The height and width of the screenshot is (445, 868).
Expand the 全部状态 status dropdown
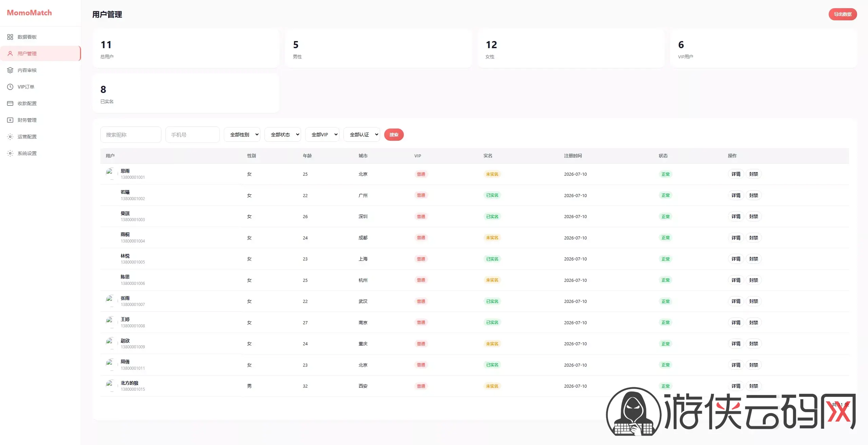pyautogui.click(x=283, y=135)
